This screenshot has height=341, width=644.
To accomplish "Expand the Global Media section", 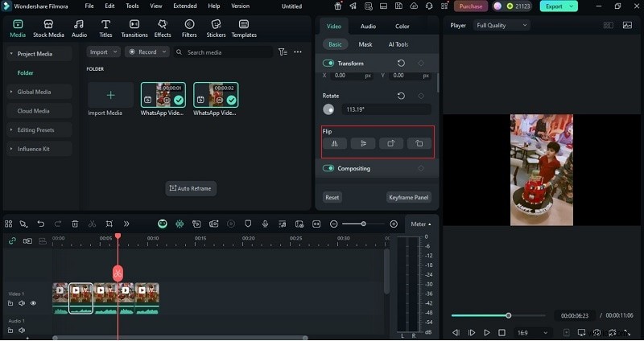I will pos(34,92).
